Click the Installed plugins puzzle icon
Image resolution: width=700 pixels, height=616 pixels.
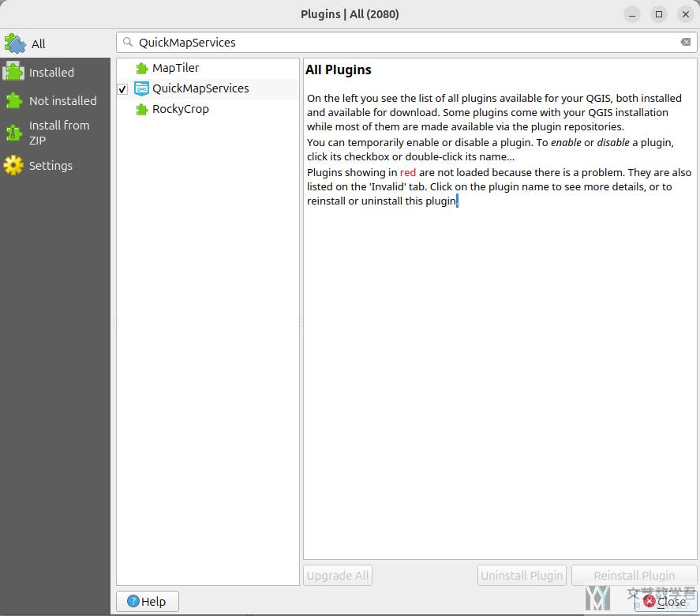click(13, 72)
